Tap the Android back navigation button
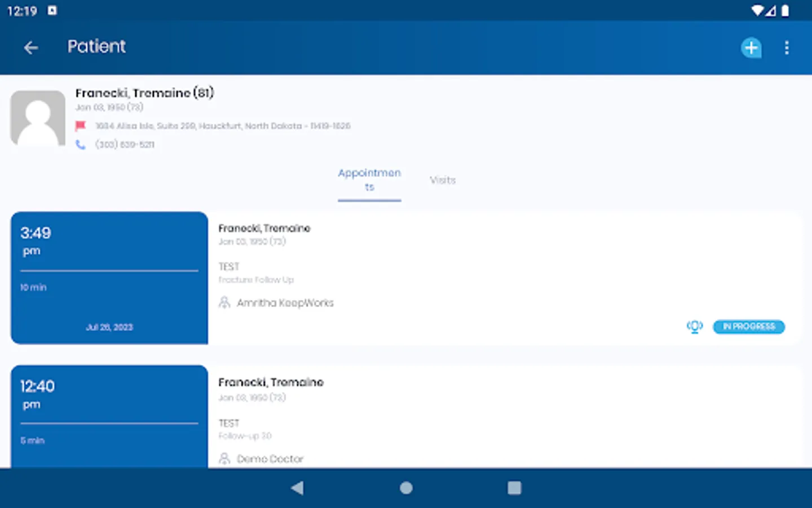The width and height of the screenshot is (812, 508). pyautogui.click(x=297, y=488)
